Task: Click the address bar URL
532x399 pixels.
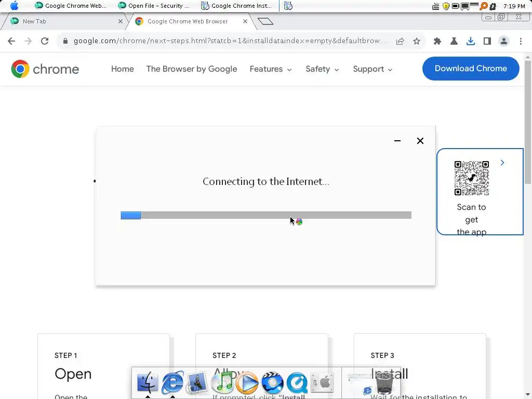Action: [230, 41]
